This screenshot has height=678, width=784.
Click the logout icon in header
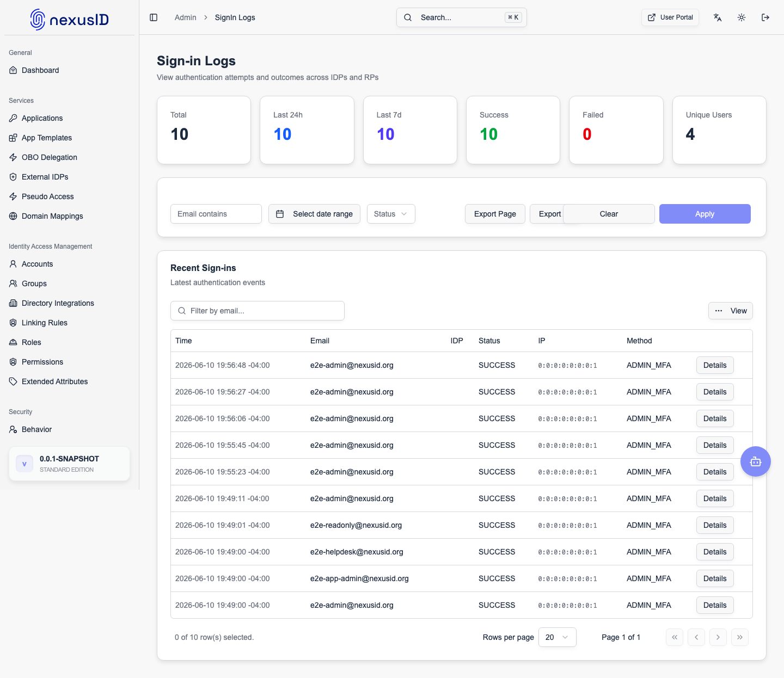point(765,17)
